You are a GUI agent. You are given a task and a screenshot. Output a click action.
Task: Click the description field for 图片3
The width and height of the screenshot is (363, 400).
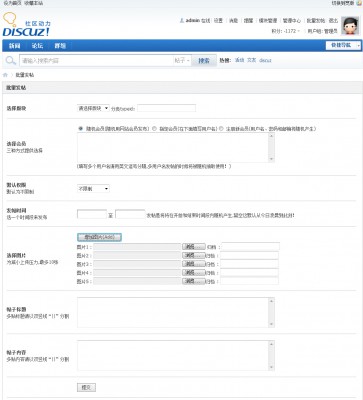pos(249,264)
